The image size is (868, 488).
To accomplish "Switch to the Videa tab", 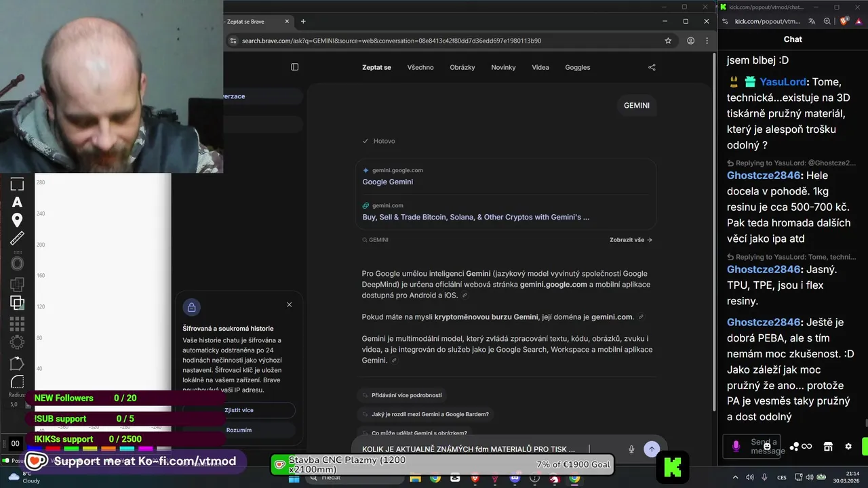I will tap(540, 67).
